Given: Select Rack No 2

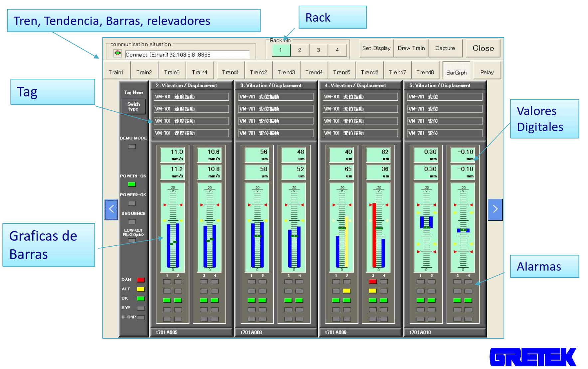Looking at the screenshot, I should click(299, 50).
